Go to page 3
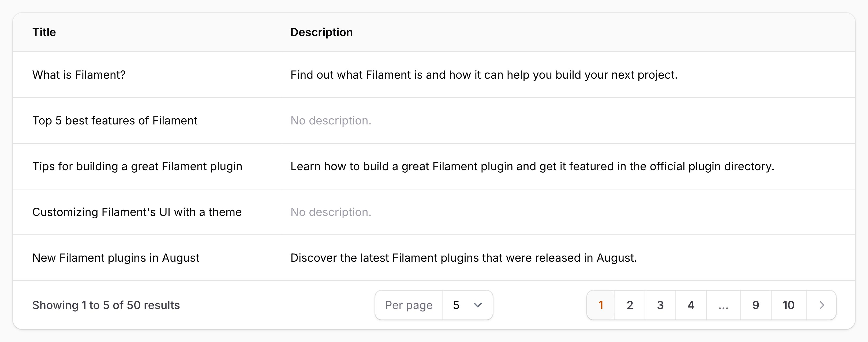 [x=660, y=305]
